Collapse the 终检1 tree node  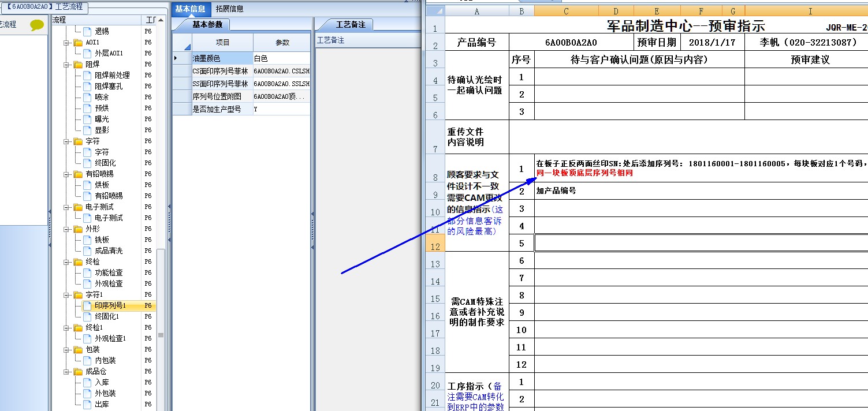[67, 327]
